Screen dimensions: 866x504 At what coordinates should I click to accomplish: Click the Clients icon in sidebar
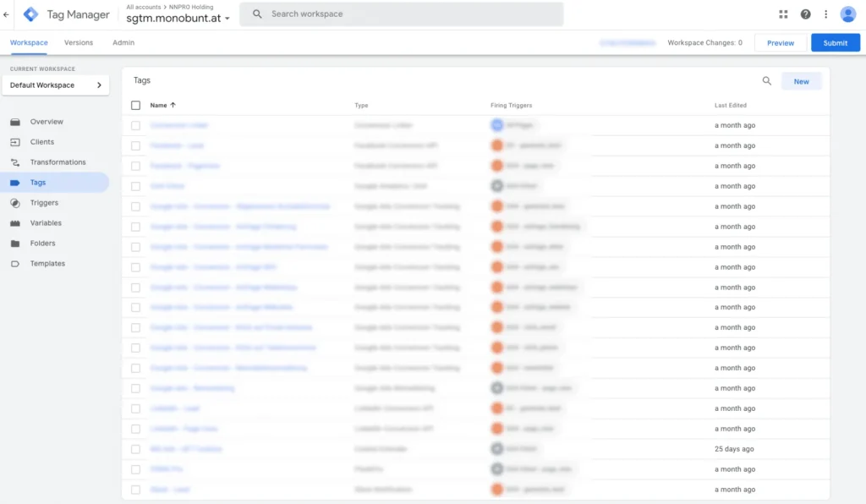click(15, 142)
